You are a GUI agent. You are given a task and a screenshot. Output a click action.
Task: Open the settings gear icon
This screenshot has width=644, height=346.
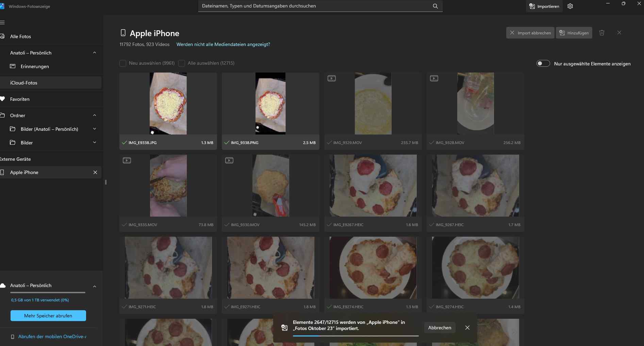click(x=570, y=6)
